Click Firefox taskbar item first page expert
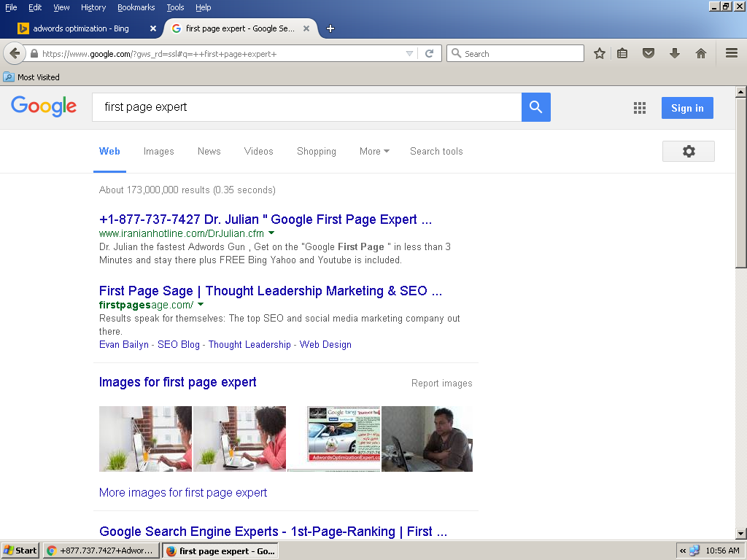 point(220,551)
